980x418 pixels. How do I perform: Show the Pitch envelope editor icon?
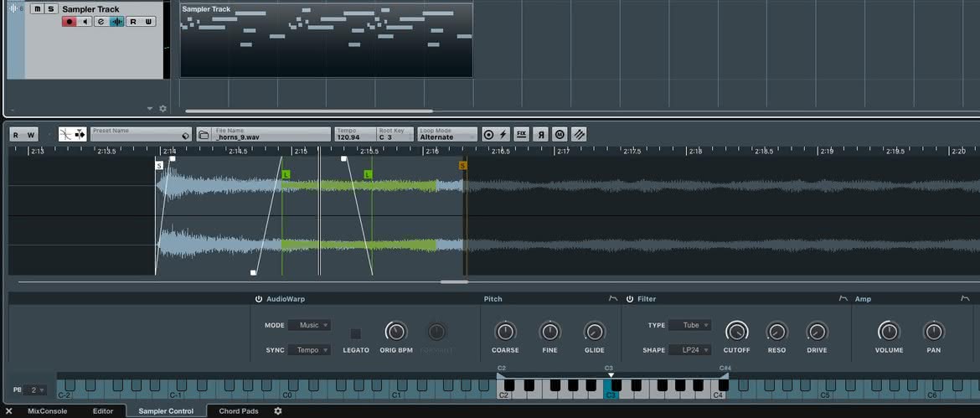click(613, 299)
